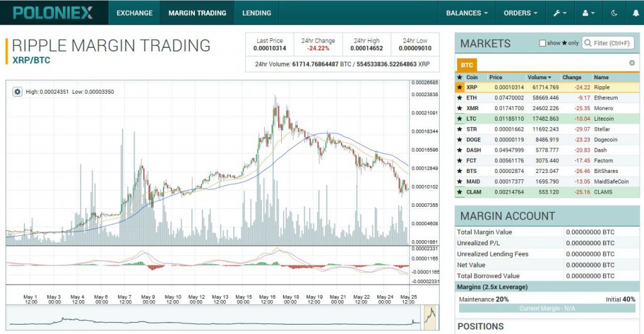This screenshot has width=644, height=334.
Task: Open the MaidSafeCoin market row
Action: [x=547, y=182]
